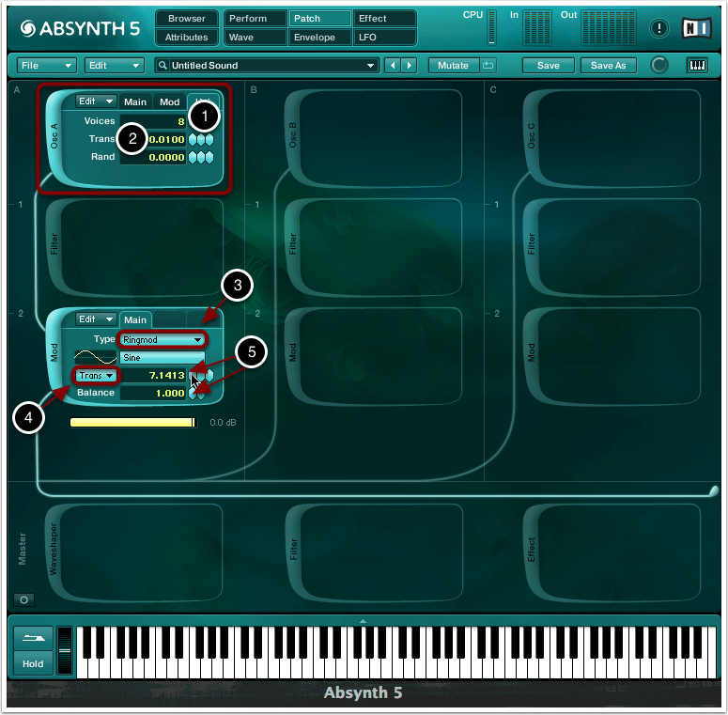Click the CPU meter
The width and height of the screenshot is (728, 715).
pos(491,28)
